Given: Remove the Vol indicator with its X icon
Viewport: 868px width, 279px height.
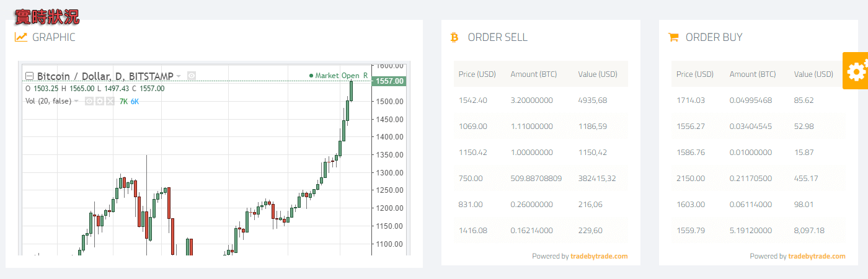Looking at the screenshot, I should [x=110, y=101].
